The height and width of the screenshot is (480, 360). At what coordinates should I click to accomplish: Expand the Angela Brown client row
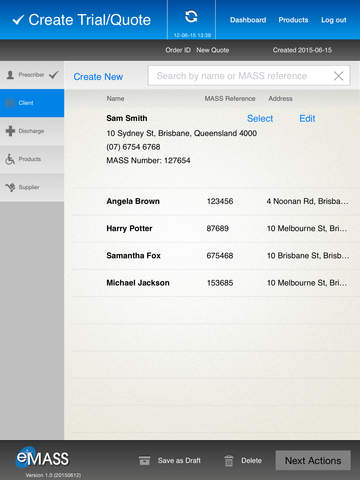tap(212, 201)
